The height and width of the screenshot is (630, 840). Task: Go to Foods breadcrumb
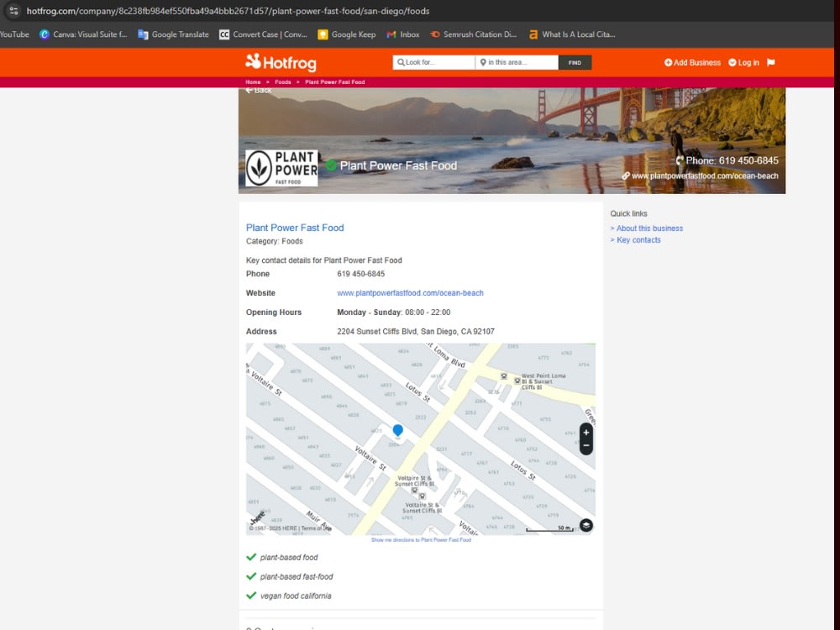click(283, 82)
